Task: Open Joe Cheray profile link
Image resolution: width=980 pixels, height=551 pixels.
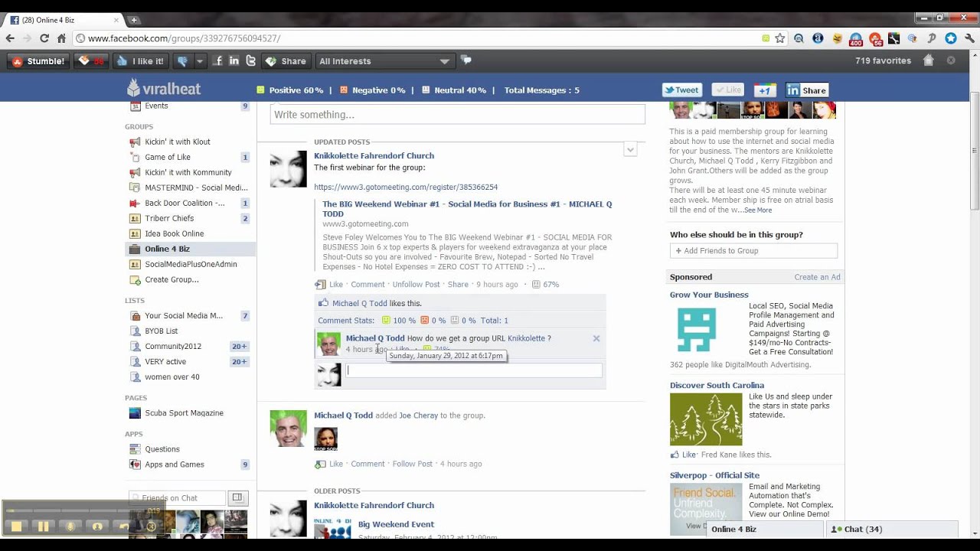Action: click(418, 416)
